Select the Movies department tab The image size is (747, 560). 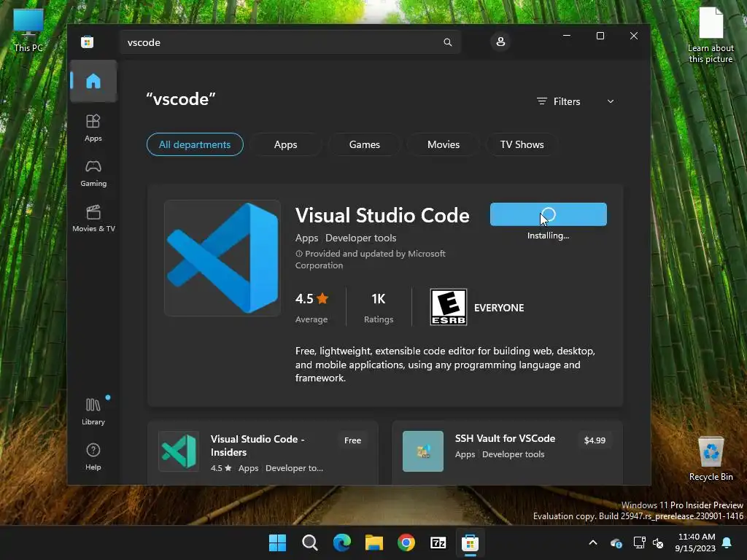pyautogui.click(x=444, y=144)
